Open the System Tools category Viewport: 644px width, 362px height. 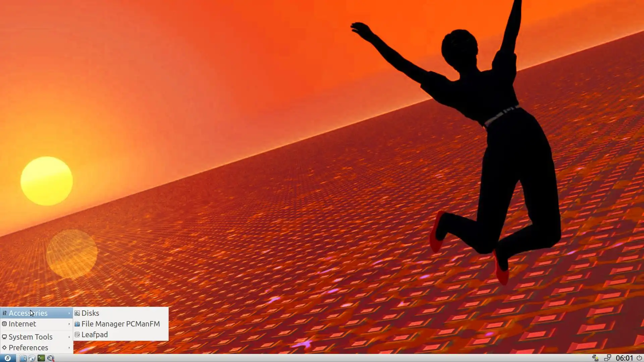pos(31,337)
